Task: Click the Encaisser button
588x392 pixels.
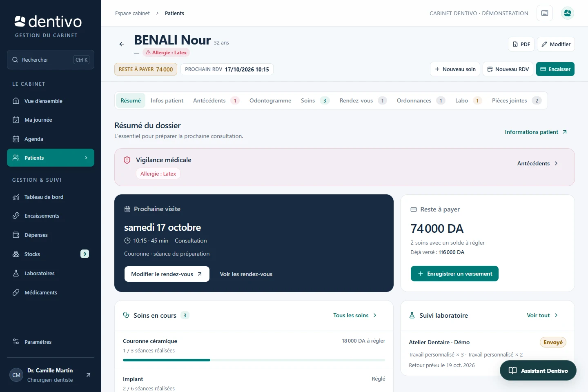Action: (555, 69)
